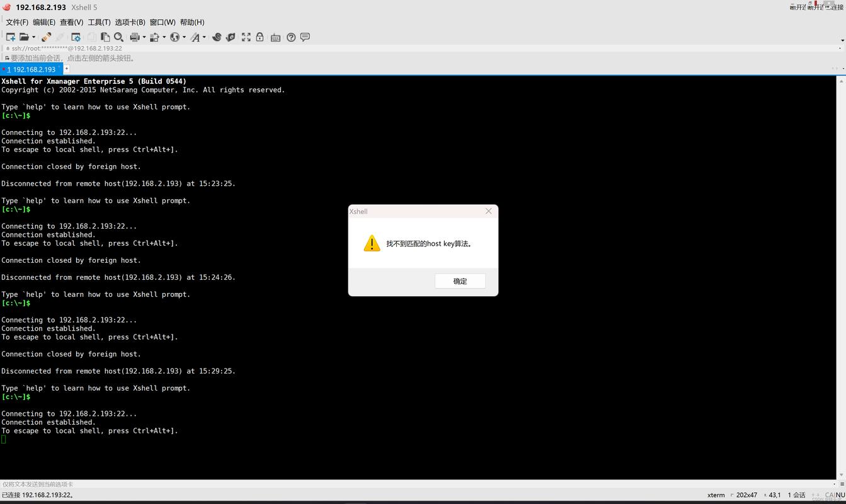The width and height of the screenshot is (846, 504).
Task: Open the 编辑(E) menu
Action: (44, 22)
